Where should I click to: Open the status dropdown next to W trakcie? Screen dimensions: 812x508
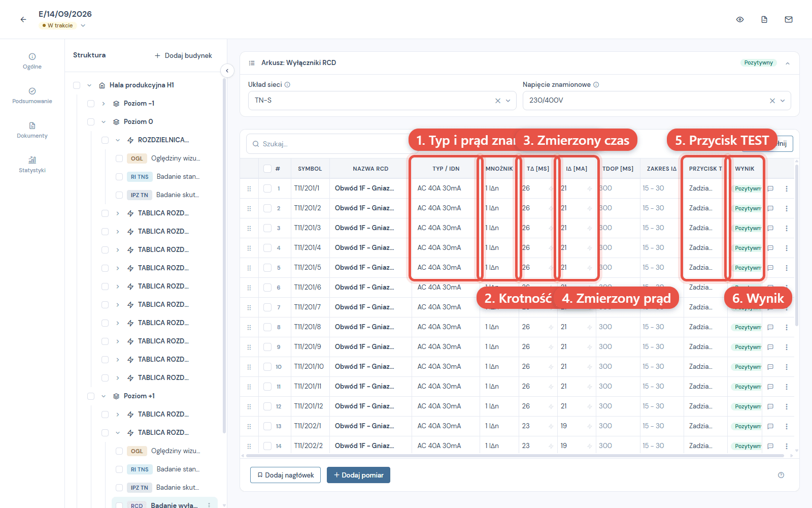(83, 25)
